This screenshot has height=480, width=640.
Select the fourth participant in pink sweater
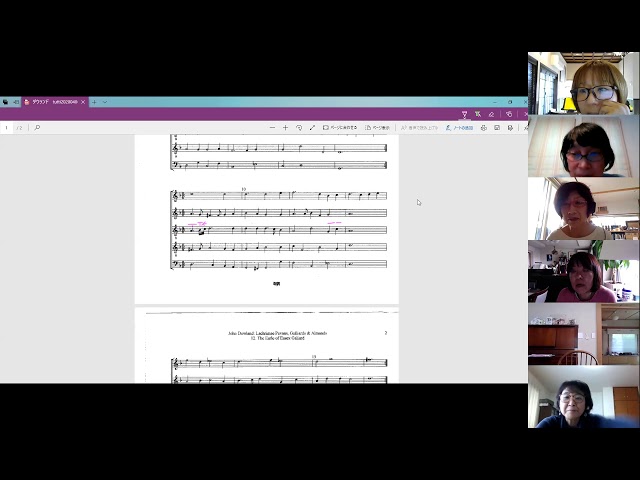pos(584,271)
